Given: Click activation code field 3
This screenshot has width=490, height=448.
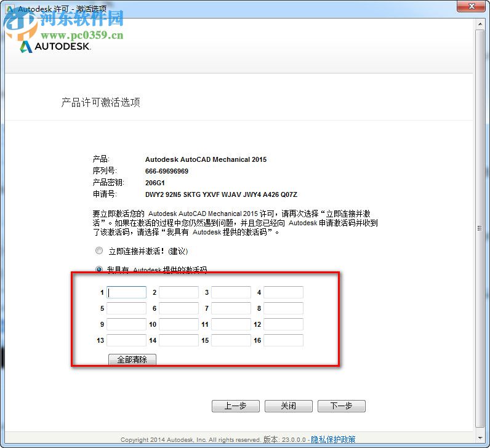Looking at the screenshot, I should point(231,292).
